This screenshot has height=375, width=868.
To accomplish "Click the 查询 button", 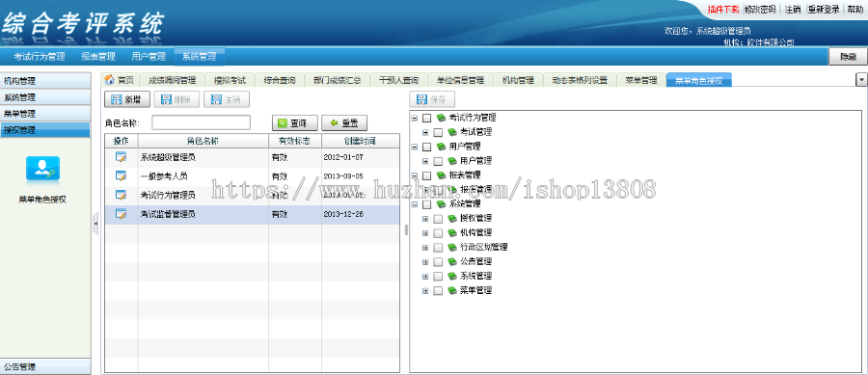I will [x=295, y=122].
